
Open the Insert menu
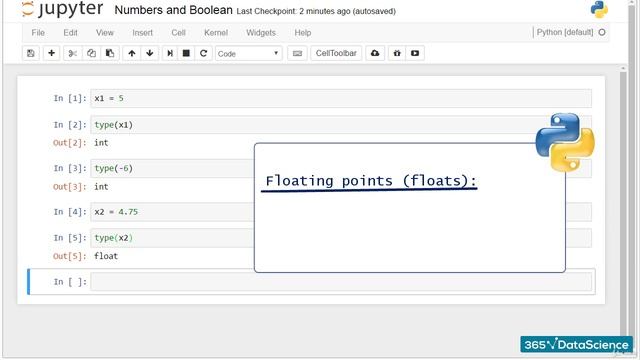pos(142,33)
